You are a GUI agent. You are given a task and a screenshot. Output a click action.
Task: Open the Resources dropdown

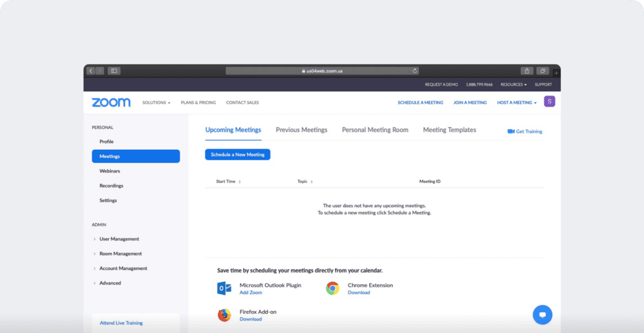click(513, 84)
